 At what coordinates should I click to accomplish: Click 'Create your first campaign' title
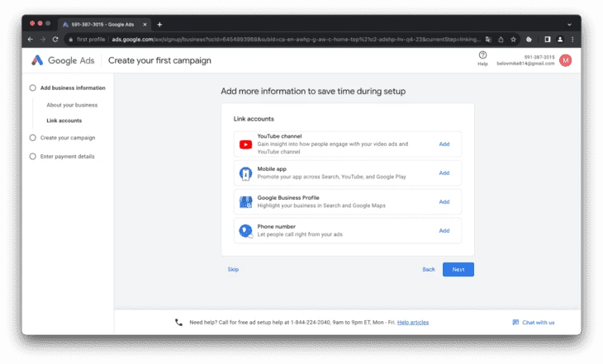[x=159, y=60]
